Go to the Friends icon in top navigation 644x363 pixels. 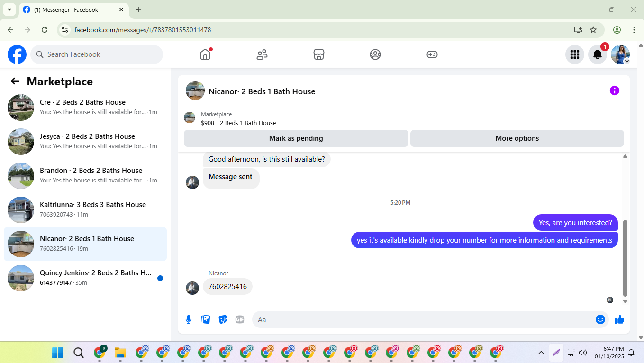[262, 54]
